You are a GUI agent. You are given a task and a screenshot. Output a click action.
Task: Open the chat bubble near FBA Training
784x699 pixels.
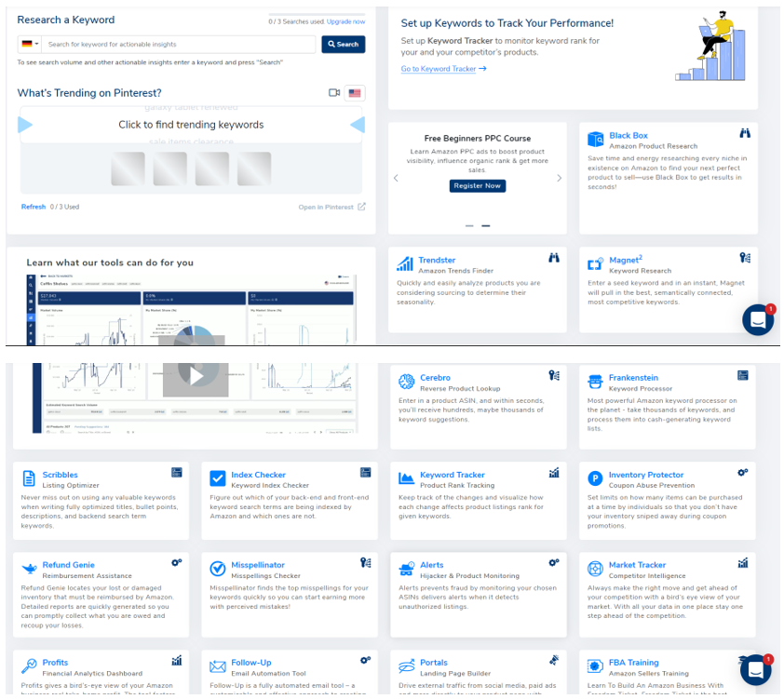pos(755,669)
